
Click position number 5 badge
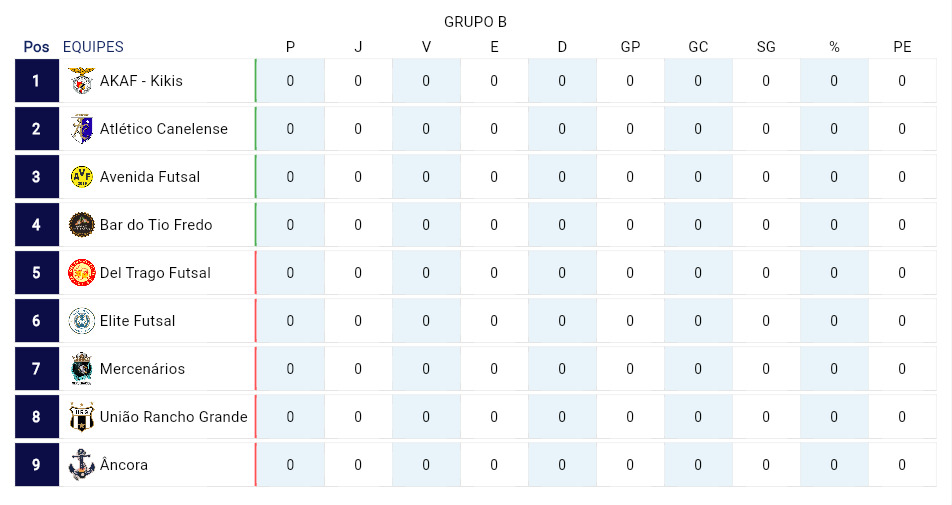[x=36, y=273]
